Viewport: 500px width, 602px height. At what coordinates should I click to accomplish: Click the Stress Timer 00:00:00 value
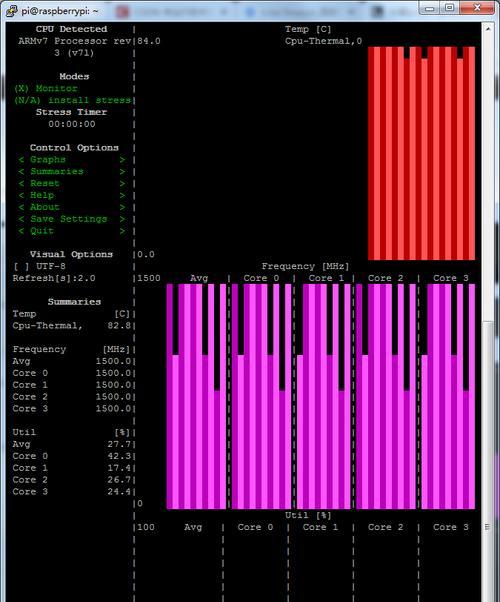pos(72,124)
